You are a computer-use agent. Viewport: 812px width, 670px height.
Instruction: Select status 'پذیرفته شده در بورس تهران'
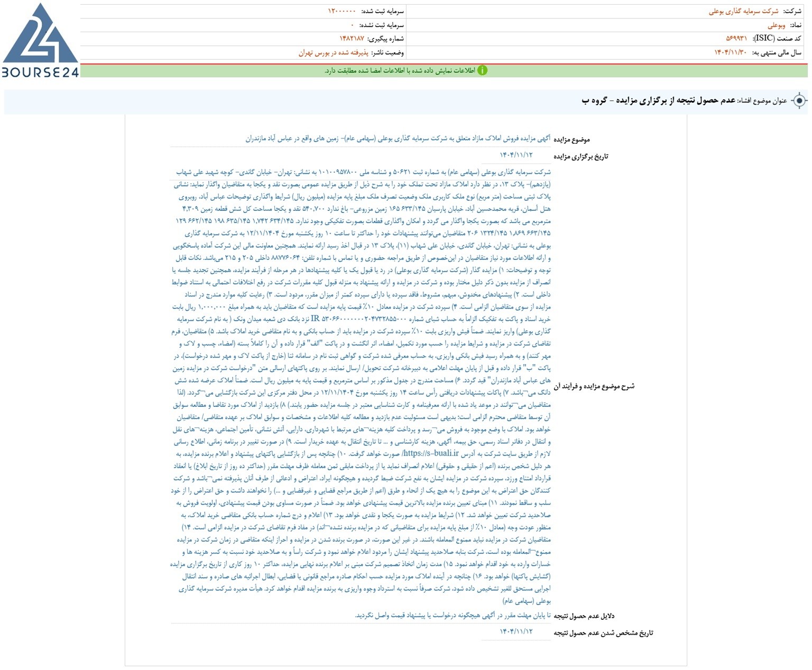[x=333, y=52]
